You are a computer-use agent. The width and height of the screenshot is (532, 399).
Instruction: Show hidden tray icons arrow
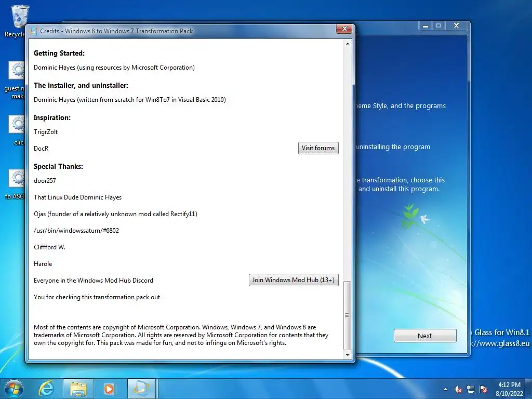[445, 390]
